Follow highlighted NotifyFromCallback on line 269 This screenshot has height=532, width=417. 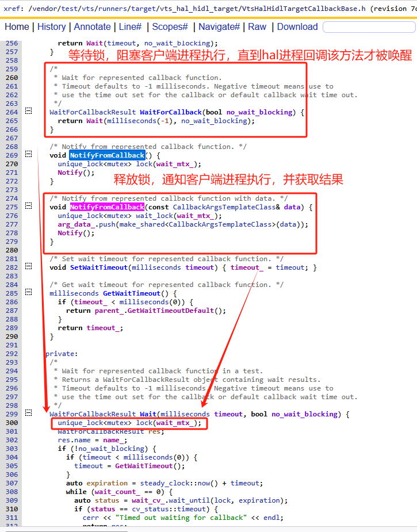click(107, 155)
